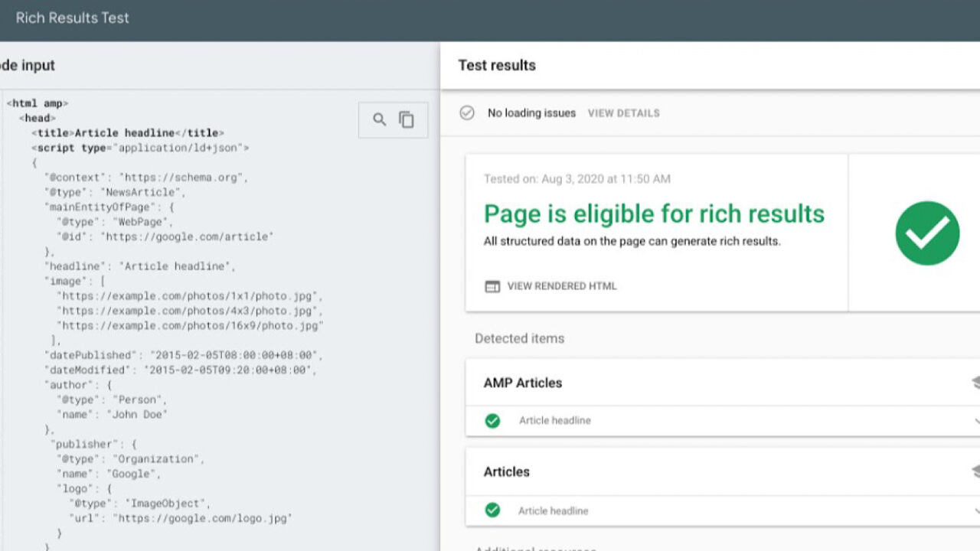The image size is (980, 551).
Task: Click the green check icon beside AMP Articles headline
Action: [492, 420]
